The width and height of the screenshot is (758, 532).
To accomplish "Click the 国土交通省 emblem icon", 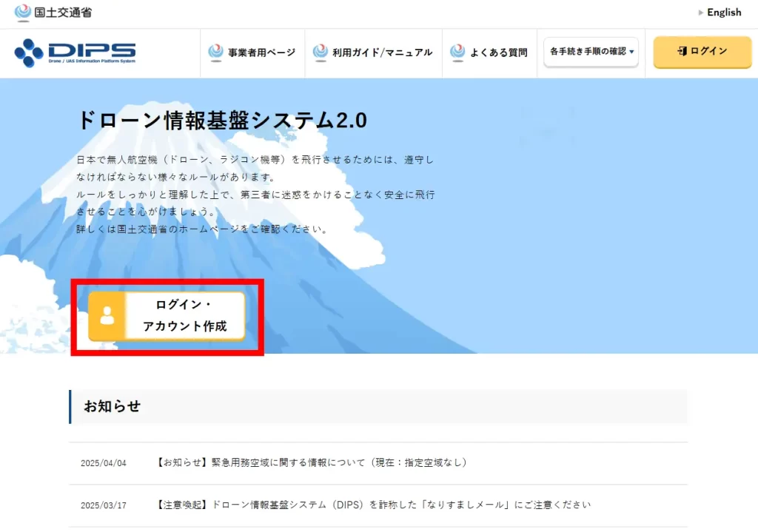I will 23,13.
